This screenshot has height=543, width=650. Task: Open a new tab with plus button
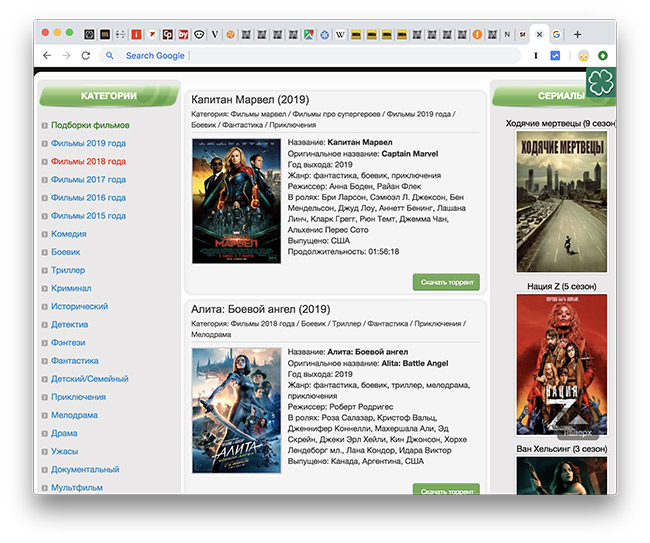coord(577,34)
